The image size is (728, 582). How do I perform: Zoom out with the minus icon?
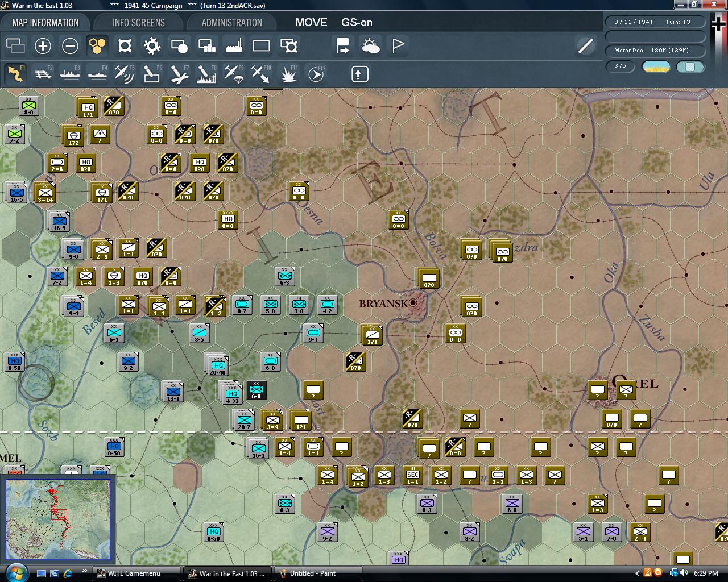70,45
